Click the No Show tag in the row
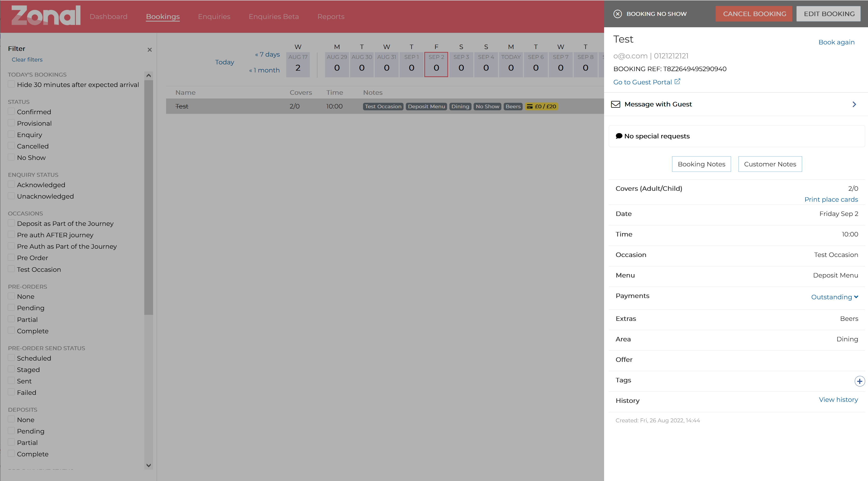868x481 pixels. 487,106
